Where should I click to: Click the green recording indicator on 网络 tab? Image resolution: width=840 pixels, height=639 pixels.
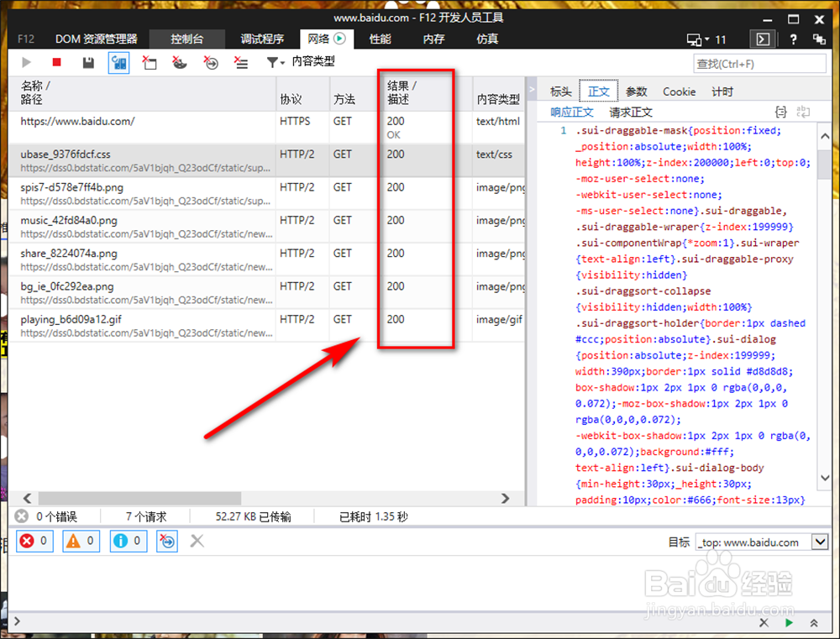click(339, 39)
